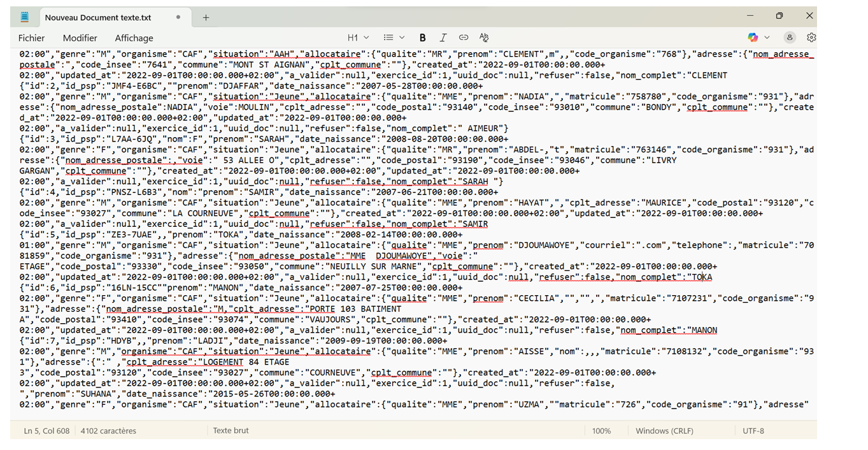Add a new tab with plus icon

coord(206,17)
